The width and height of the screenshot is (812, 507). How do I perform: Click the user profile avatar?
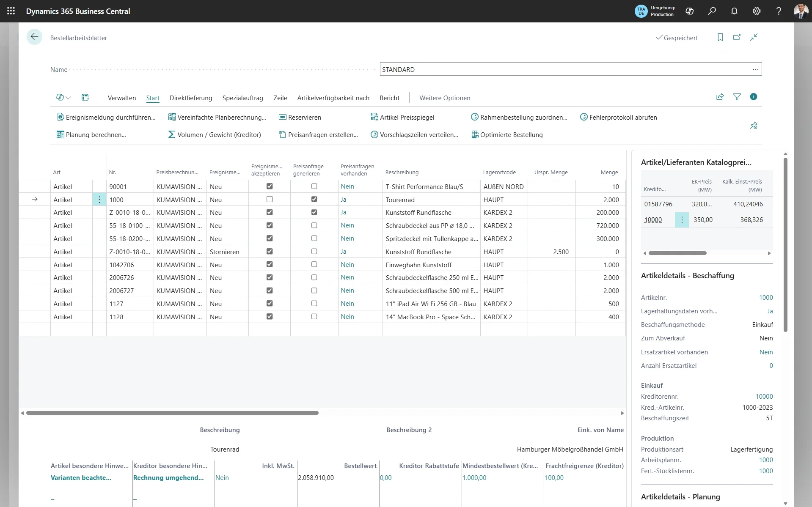pos(801,11)
